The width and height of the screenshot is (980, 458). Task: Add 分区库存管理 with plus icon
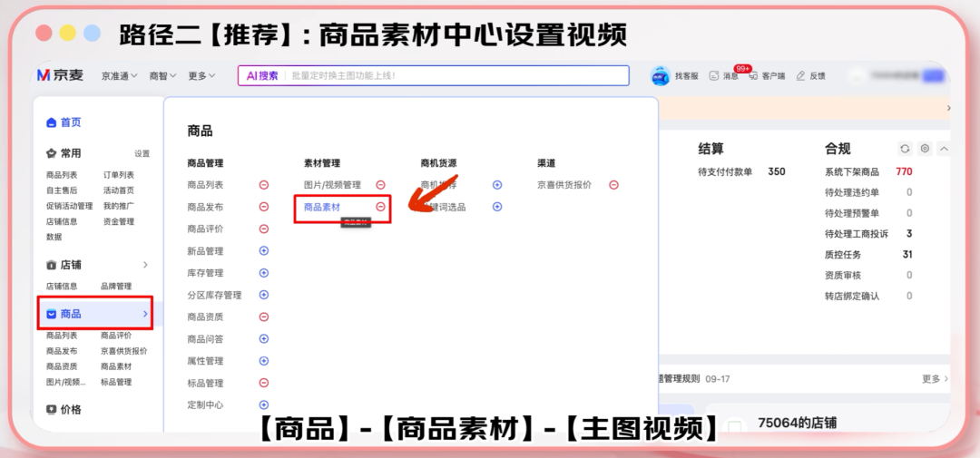pyautogui.click(x=264, y=295)
